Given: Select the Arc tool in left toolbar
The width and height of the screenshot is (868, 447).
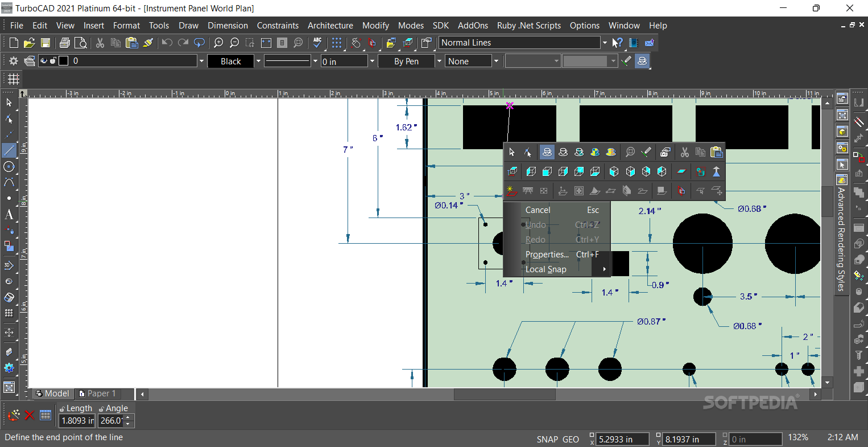Looking at the screenshot, I should point(9,182).
